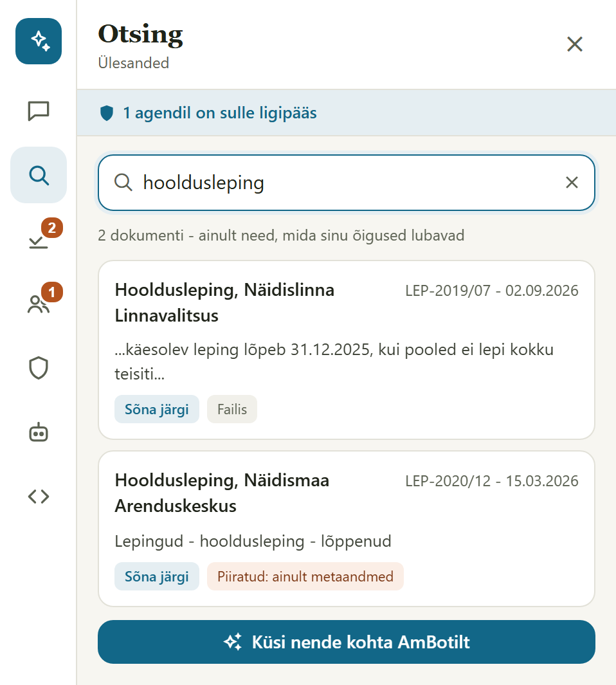
Task: Focus the search input containing hooldusleping
Action: point(347,183)
